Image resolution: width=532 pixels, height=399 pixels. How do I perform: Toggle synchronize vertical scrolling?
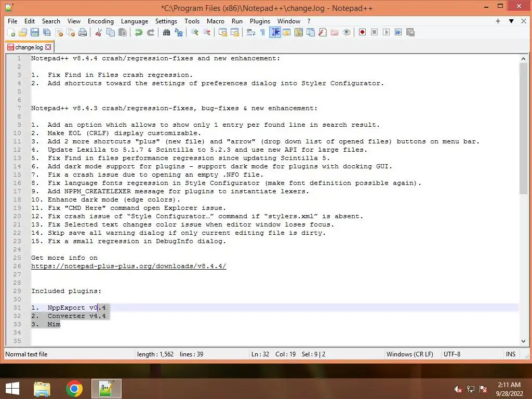tap(222, 33)
